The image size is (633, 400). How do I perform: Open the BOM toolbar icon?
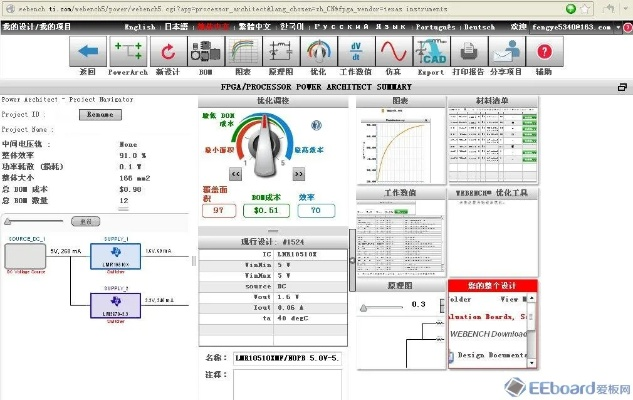[206, 50]
